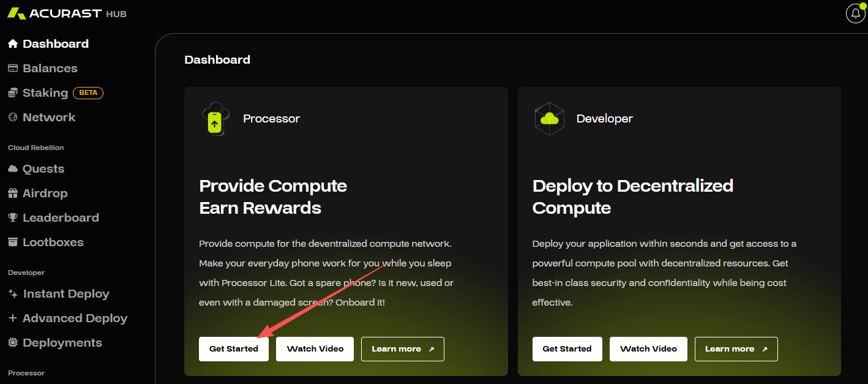Click the Processor phone card icon
Viewport: 868px width, 384px height.
click(215, 119)
